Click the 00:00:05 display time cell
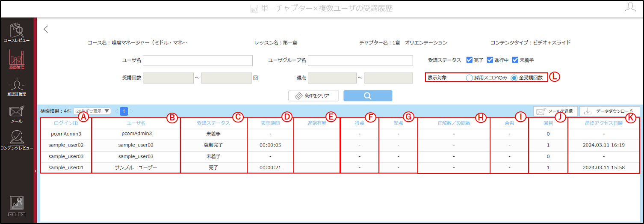 (x=270, y=145)
